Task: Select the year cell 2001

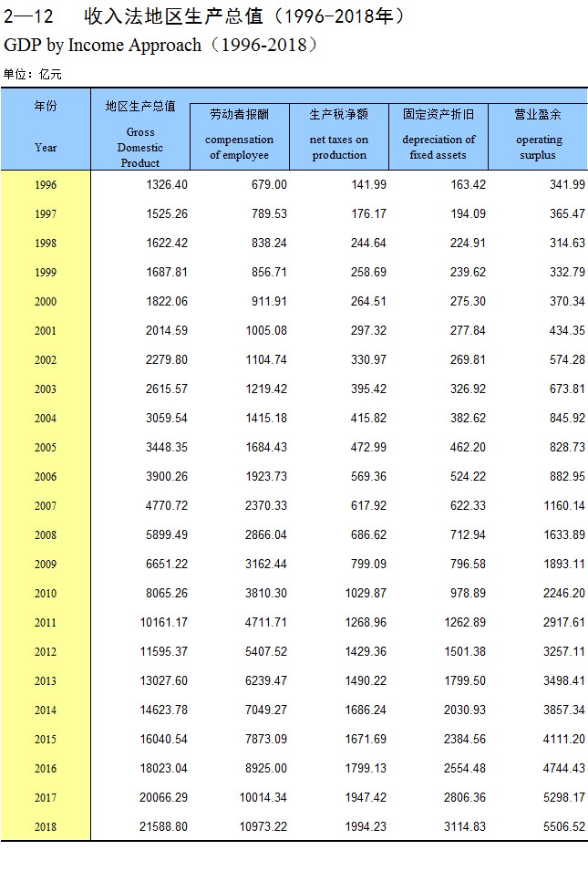Action: pos(46,330)
